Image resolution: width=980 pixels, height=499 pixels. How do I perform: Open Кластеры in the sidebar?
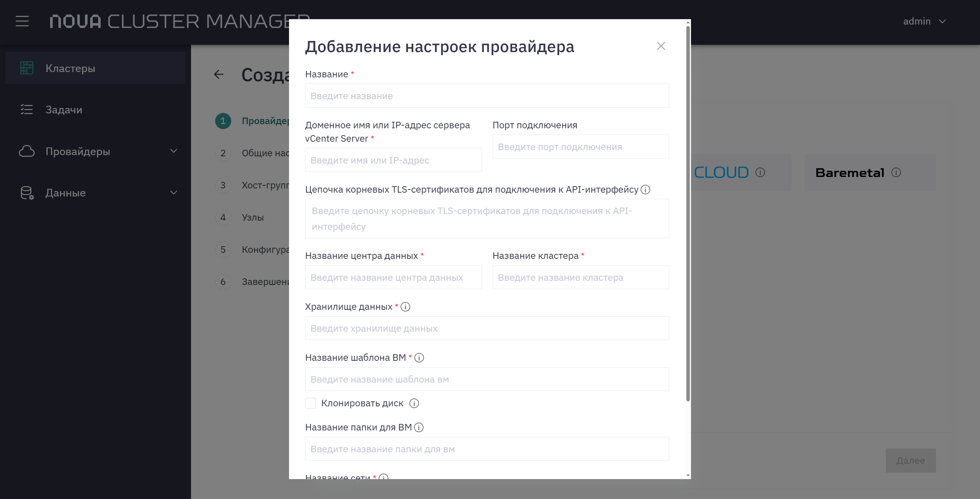pyautogui.click(x=95, y=68)
